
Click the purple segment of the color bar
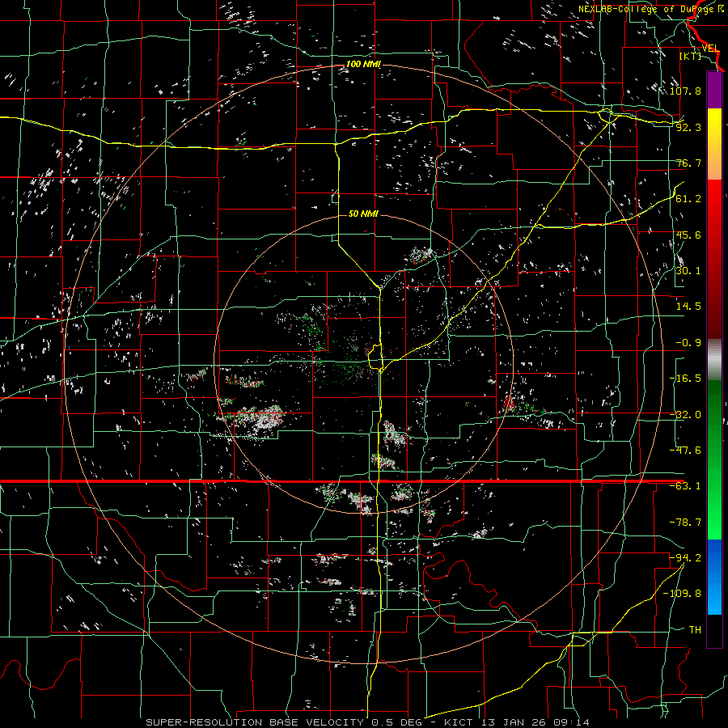[714, 90]
